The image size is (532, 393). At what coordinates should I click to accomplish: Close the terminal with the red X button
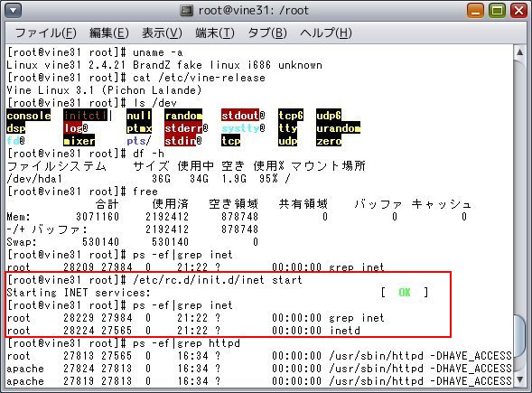coord(518,11)
